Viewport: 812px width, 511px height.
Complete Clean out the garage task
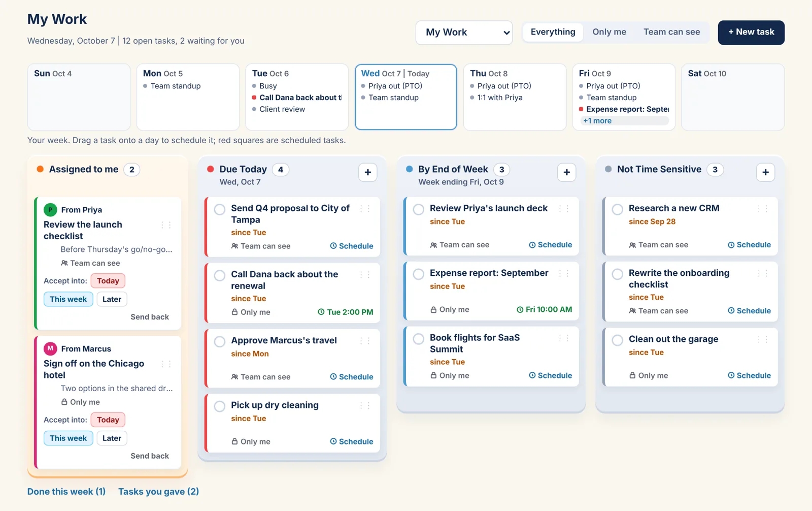[618, 340]
